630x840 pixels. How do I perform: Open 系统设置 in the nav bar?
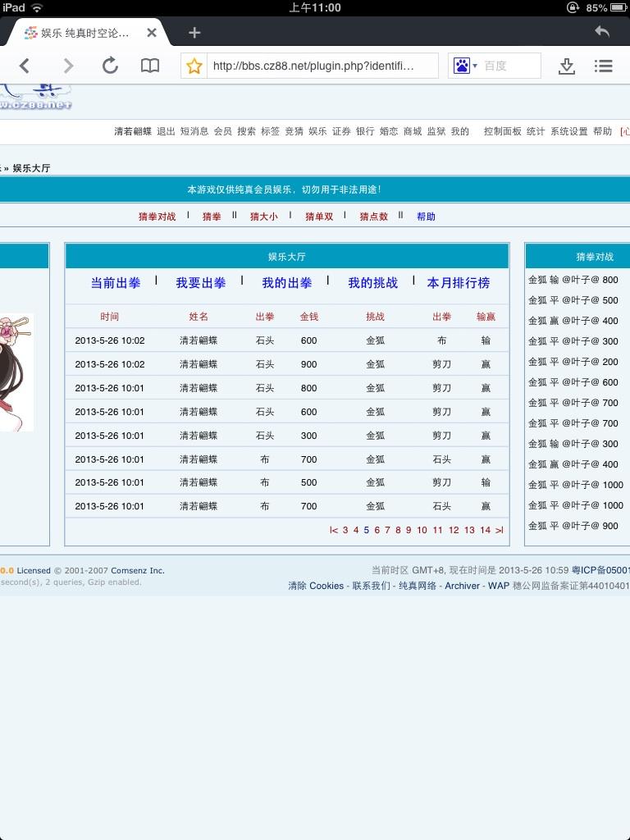[569, 131]
